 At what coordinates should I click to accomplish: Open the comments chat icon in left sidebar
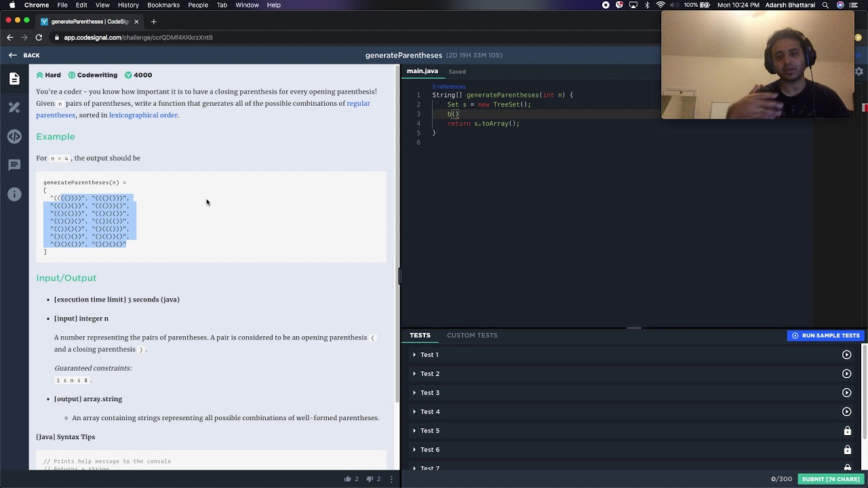pyautogui.click(x=14, y=165)
